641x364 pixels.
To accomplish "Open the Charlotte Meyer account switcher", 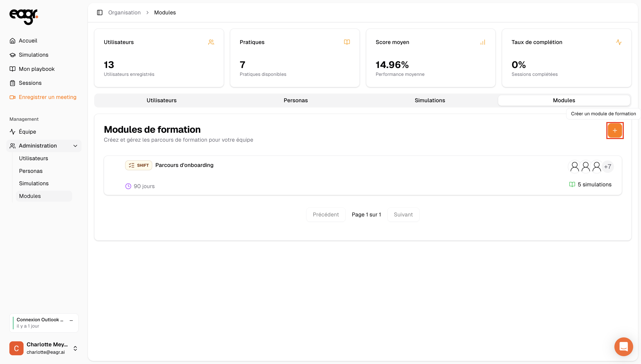I will [75, 348].
